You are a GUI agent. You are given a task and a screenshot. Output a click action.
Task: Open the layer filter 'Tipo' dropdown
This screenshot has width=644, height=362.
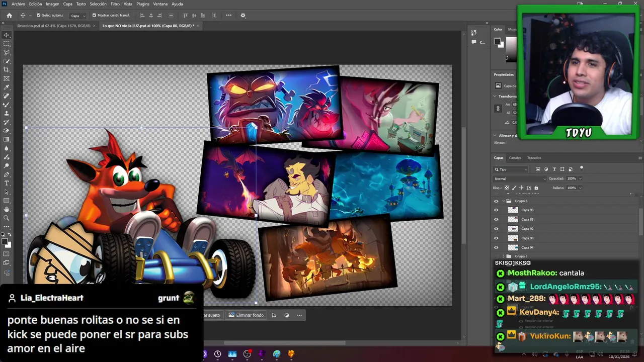(511, 169)
